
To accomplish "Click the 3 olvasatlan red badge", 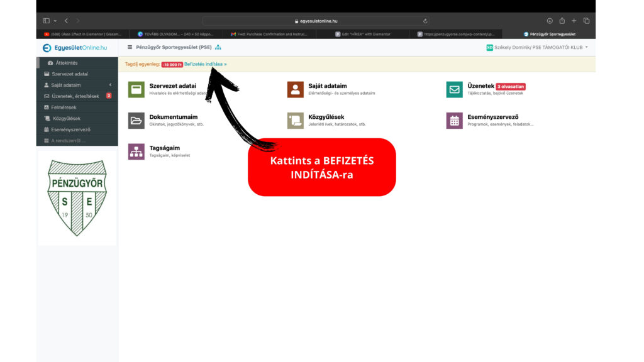I will 511,87.
